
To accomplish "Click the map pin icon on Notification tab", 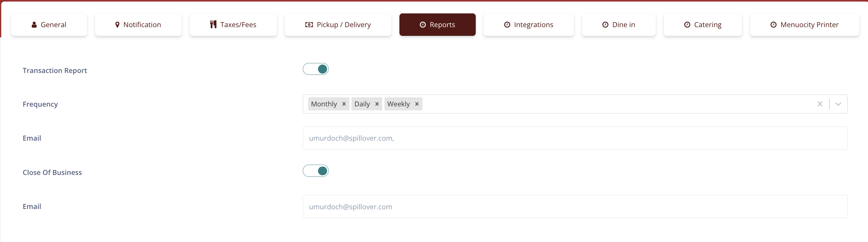I will (117, 25).
